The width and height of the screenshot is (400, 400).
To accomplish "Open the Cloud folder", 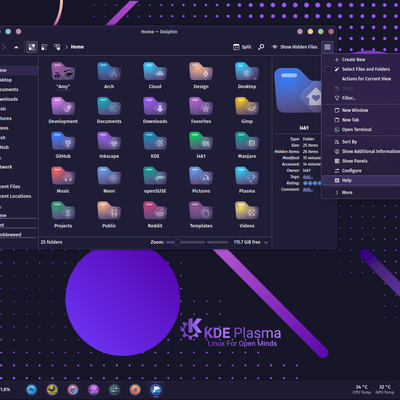I will point(155,76).
